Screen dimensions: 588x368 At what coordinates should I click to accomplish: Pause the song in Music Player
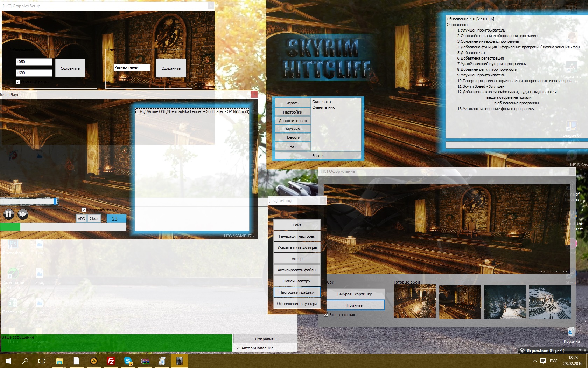click(x=9, y=214)
